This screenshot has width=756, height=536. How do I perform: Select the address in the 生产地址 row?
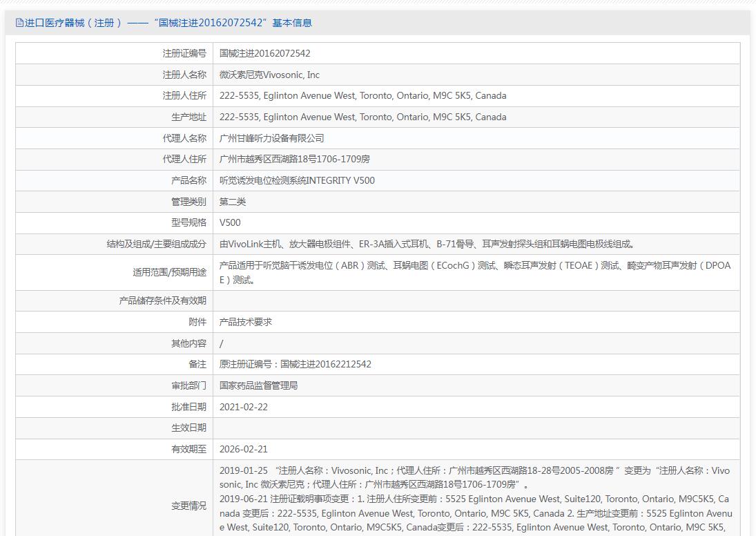[x=362, y=117]
